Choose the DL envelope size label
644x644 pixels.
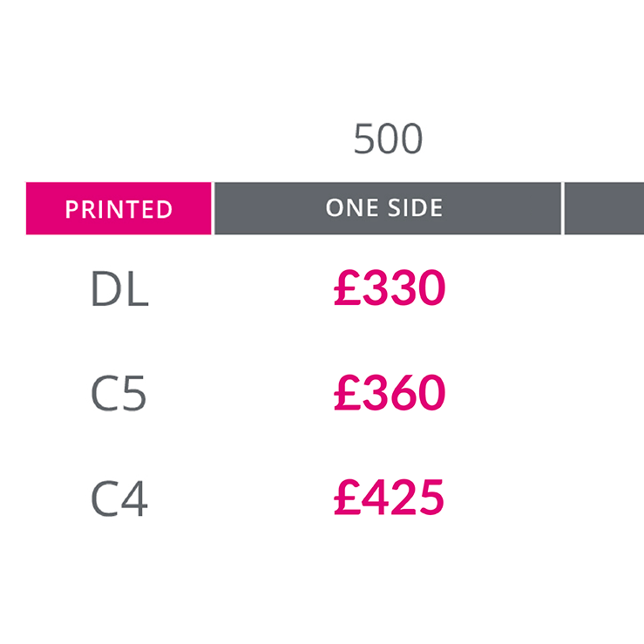pyautogui.click(x=119, y=288)
